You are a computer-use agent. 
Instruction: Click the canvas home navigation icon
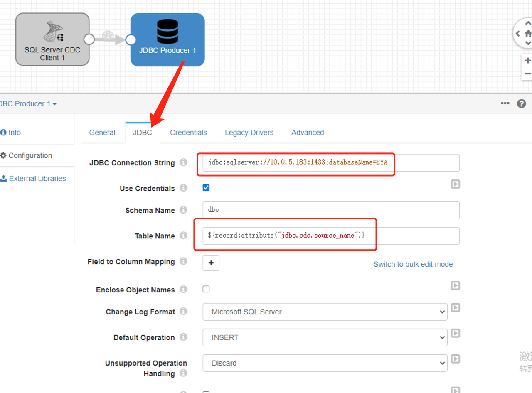528,34
